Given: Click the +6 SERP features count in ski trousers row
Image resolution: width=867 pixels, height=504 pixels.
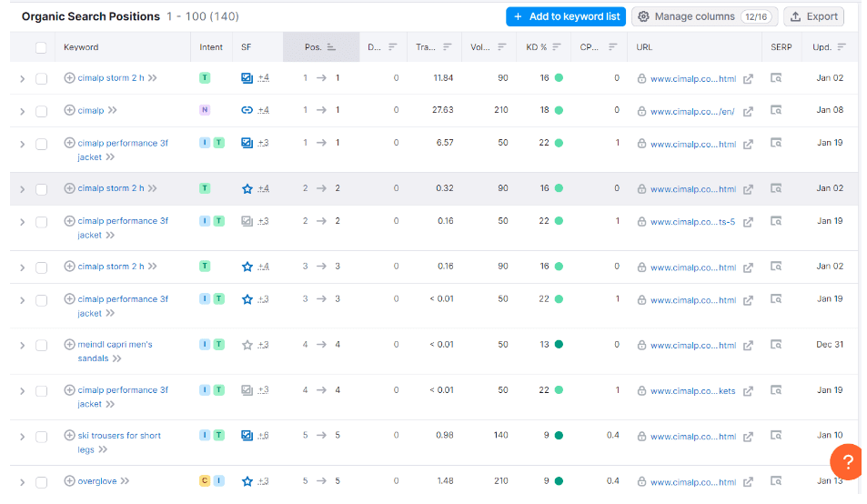Looking at the screenshot, I should tap(263, 436).
